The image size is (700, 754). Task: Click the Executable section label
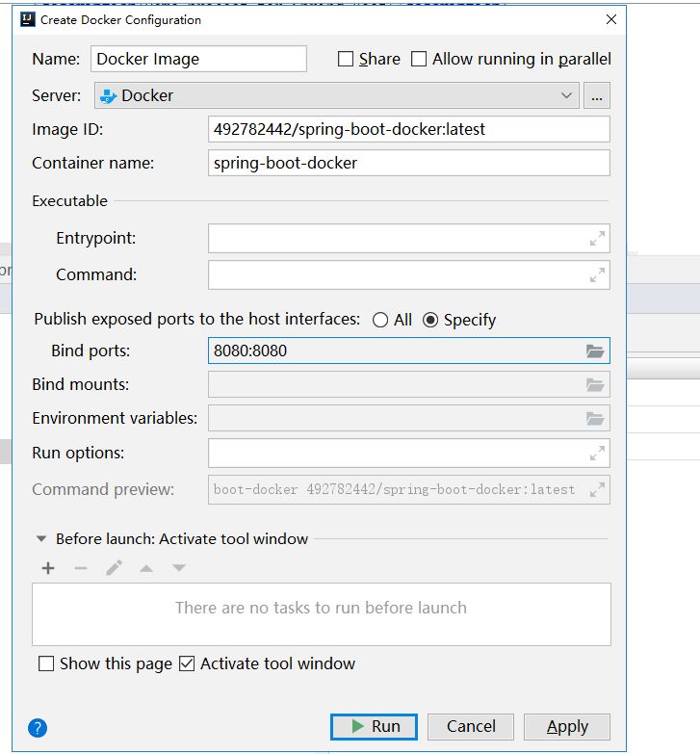coord(69,201)
